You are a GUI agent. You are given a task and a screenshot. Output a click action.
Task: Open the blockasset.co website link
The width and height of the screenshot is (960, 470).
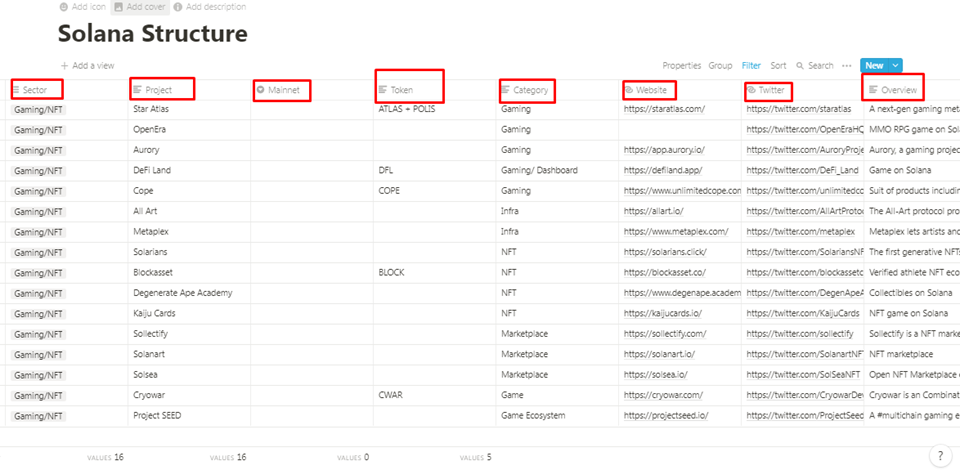coord(665,272)
